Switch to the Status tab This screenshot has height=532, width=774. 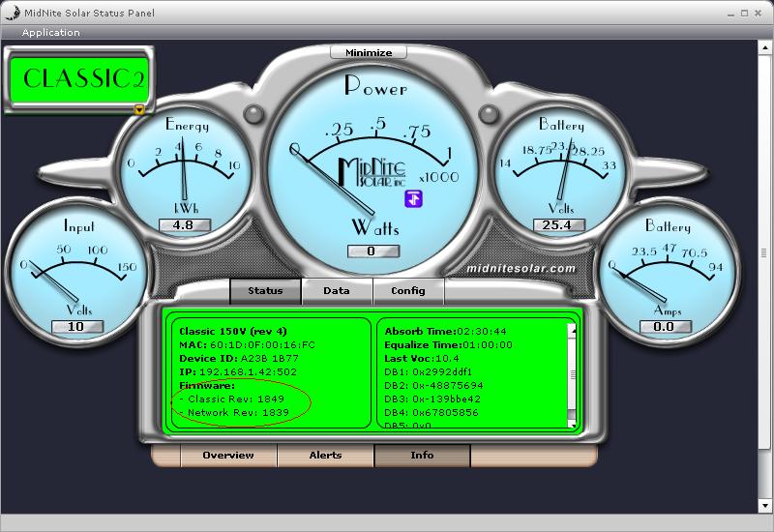265,291
